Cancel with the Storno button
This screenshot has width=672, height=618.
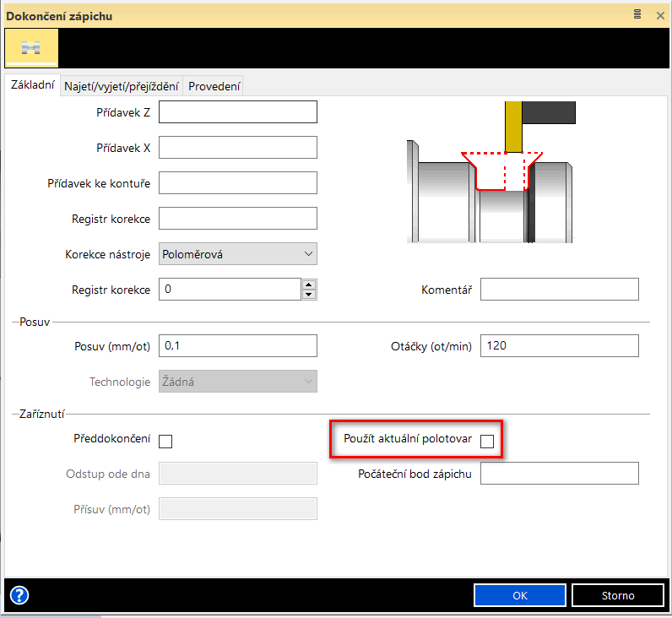[x=617, y=595]
